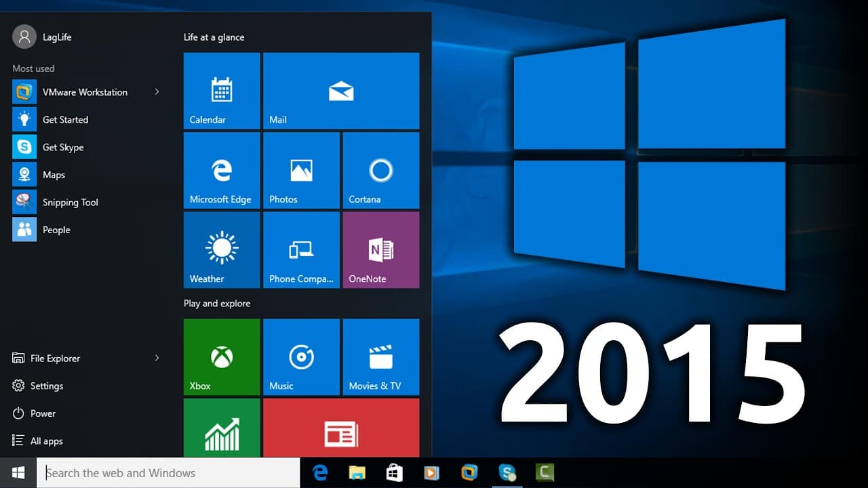The image size is (868, 488).
Task: Select the Get Skype label
Action: pos(63,148)
